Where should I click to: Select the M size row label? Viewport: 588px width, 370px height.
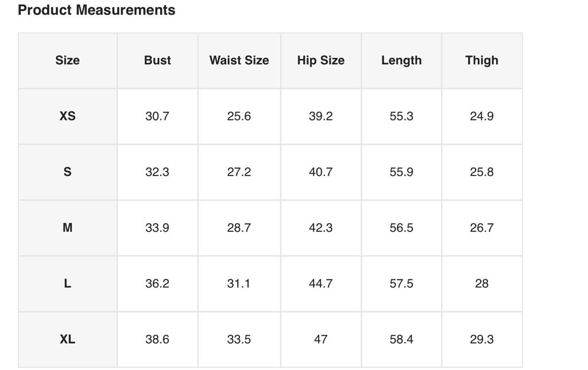click(x=67, y=228)
